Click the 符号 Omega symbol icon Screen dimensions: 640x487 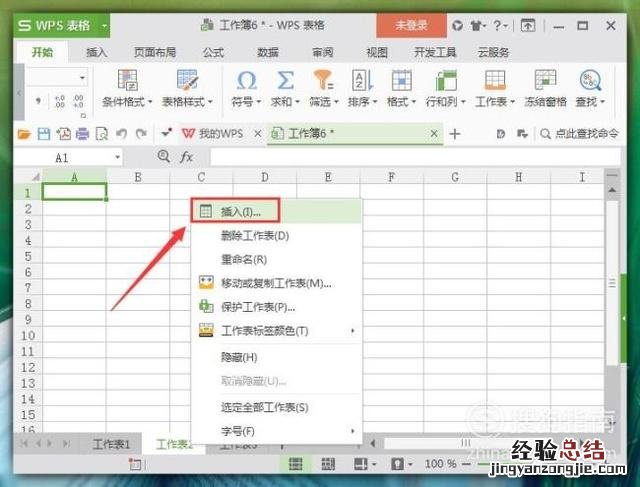point(246,81)
